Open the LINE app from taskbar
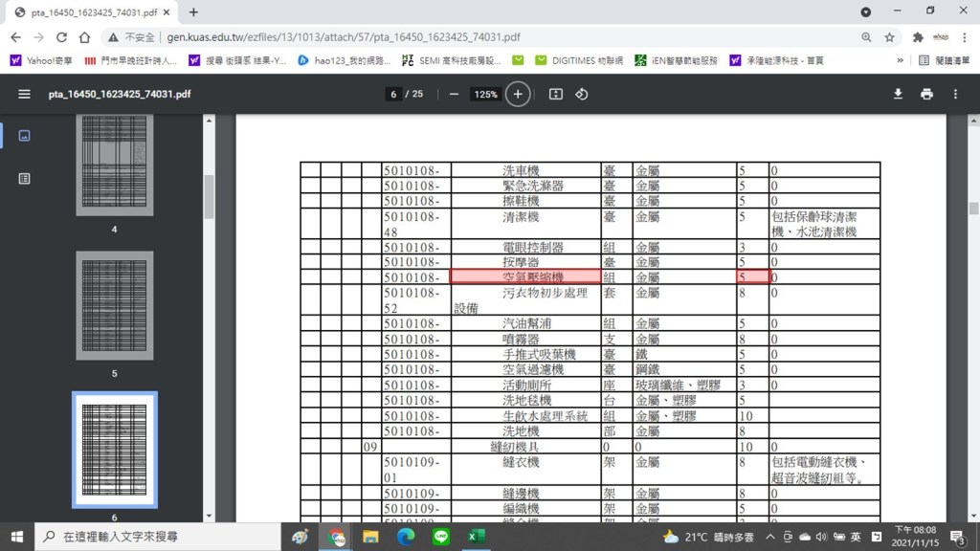Image resolution: width=980 pixels, height=551 pixels. coord(441,537)
